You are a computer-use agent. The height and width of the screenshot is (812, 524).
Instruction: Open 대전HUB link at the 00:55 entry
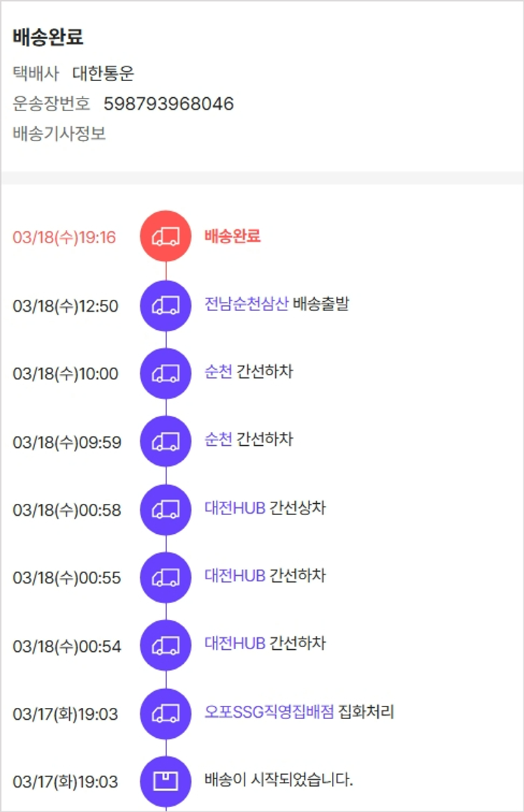coord(235,576)
